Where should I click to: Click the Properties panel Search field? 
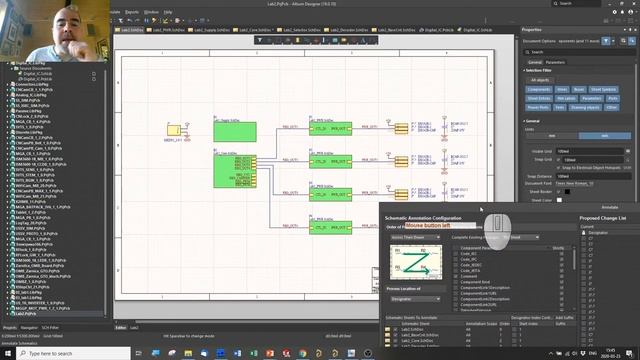[x=579, y=52]
